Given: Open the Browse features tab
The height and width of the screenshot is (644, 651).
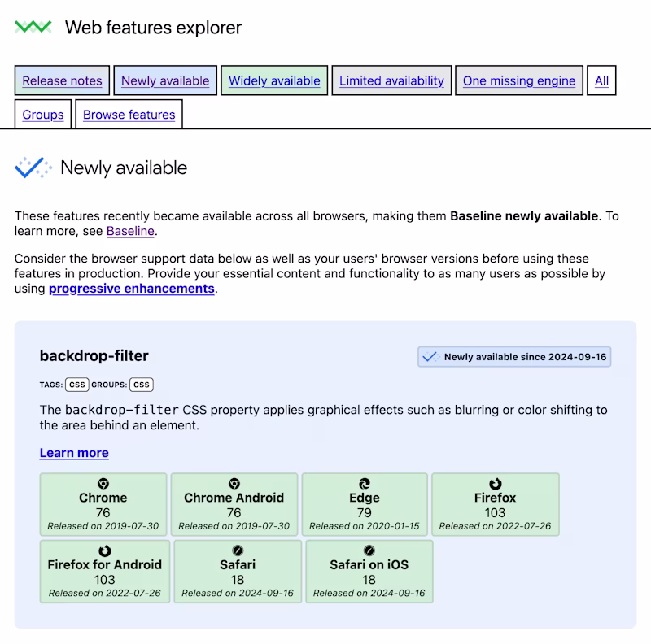Looking at the screenshot, I should coord(129,114).
